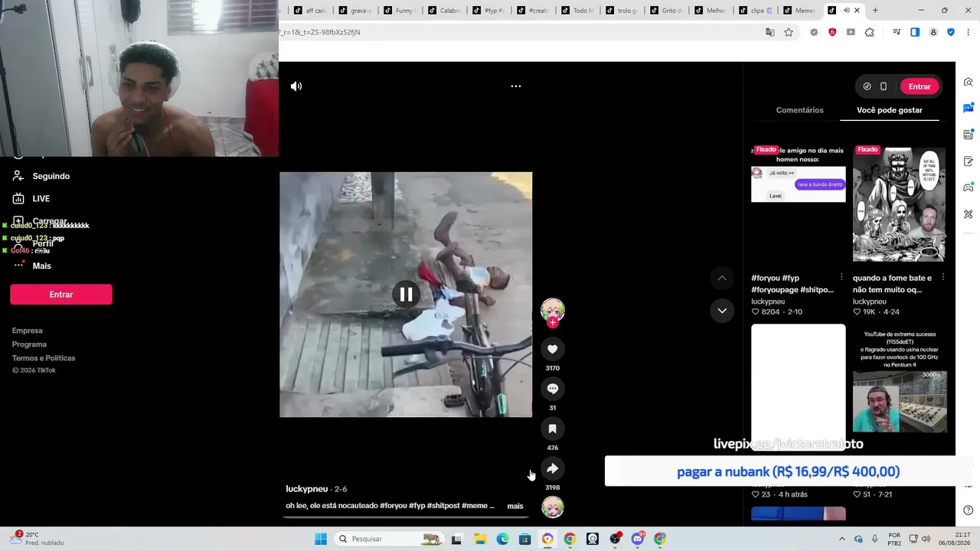
Task: Open the Extensions puzzle icon
Action: [870, 32]
